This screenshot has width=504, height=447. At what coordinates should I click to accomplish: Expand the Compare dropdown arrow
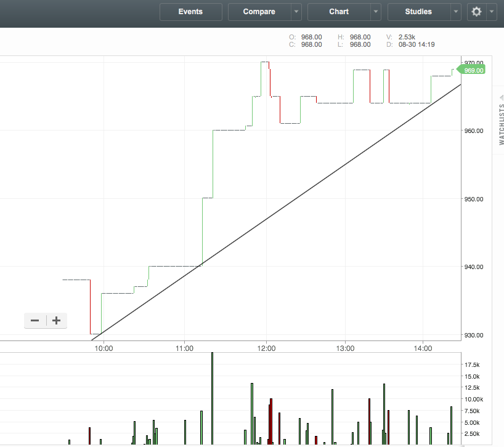pos(296,12)
